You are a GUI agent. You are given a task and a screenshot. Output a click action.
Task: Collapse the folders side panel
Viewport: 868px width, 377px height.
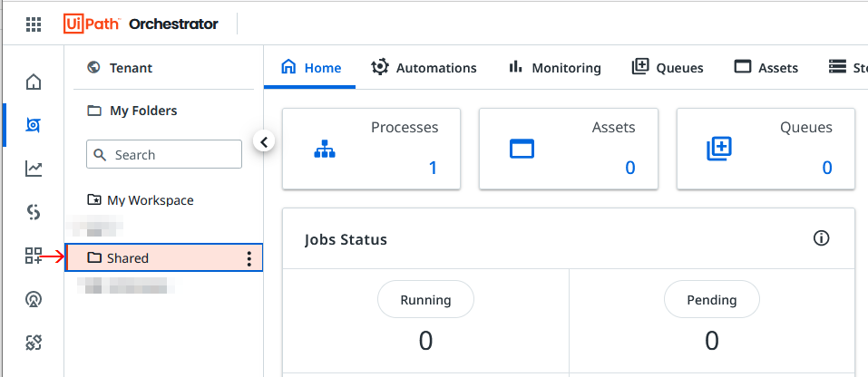click(264, 142)
